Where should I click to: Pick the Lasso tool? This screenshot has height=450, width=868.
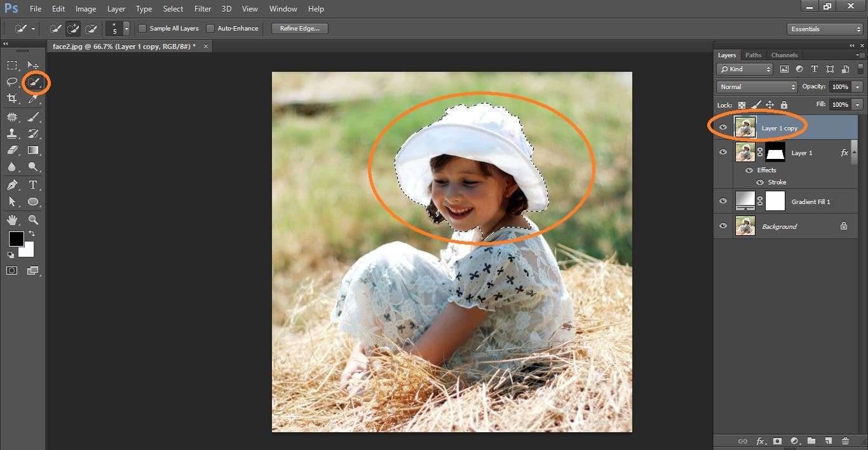coord(12,82)
